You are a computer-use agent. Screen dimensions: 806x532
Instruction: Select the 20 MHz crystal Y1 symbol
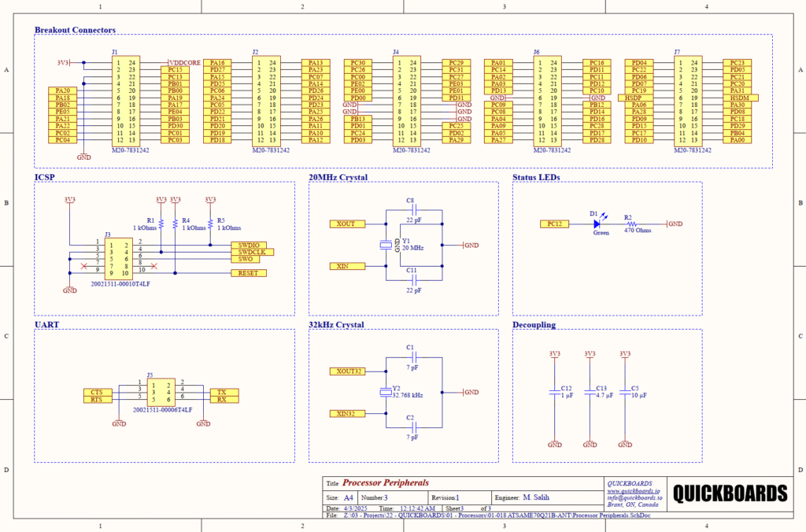click(386, 245)
